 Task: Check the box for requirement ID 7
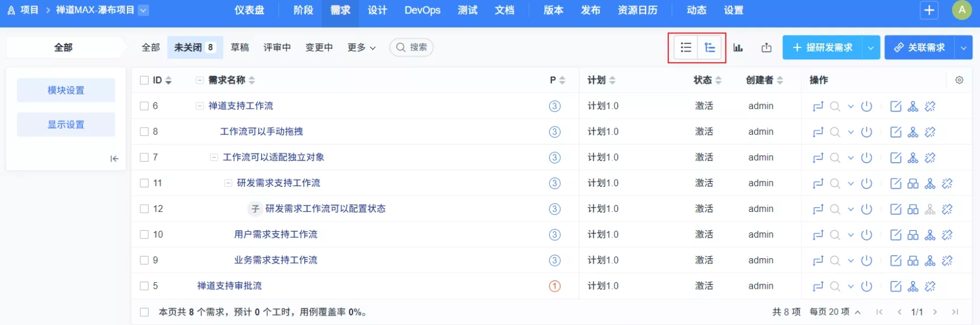click(144, 158)
